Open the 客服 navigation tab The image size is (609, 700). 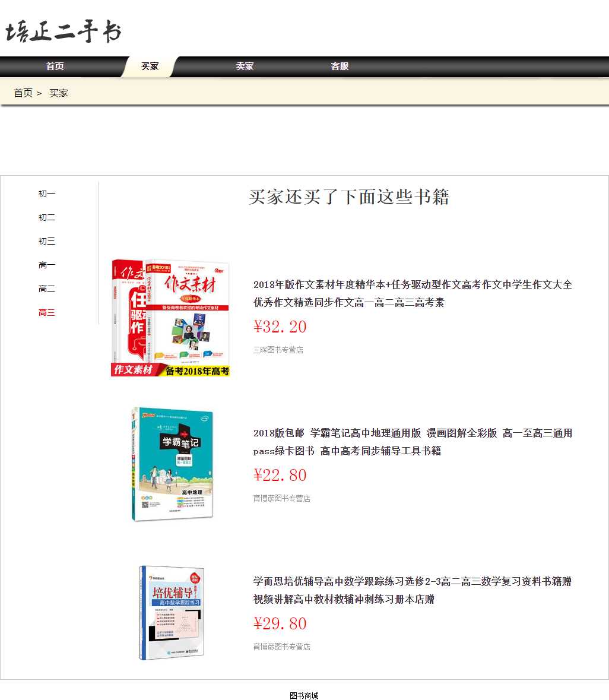click(340, 66)
